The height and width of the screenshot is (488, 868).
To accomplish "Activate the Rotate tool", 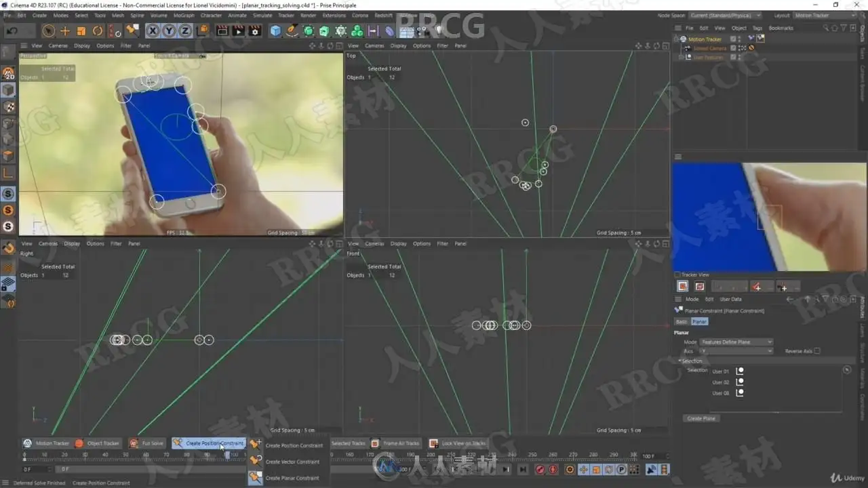I will [98, 30].
